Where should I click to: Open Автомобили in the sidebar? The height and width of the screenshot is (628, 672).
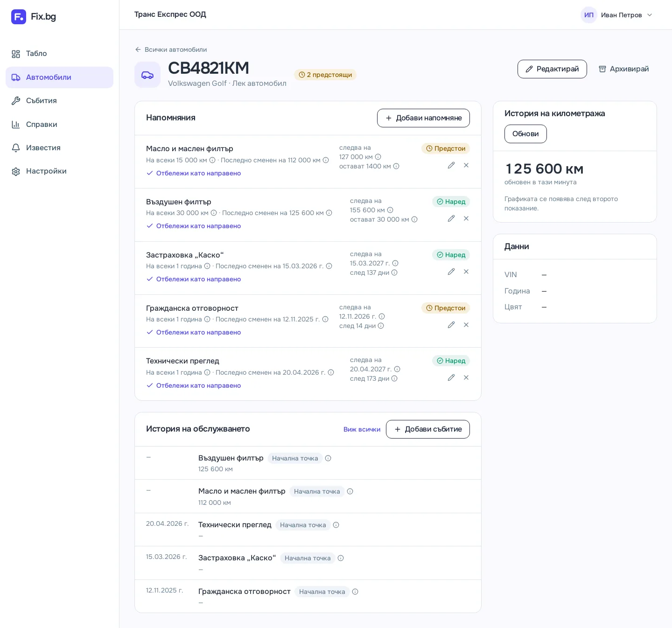tap(59, 77)
